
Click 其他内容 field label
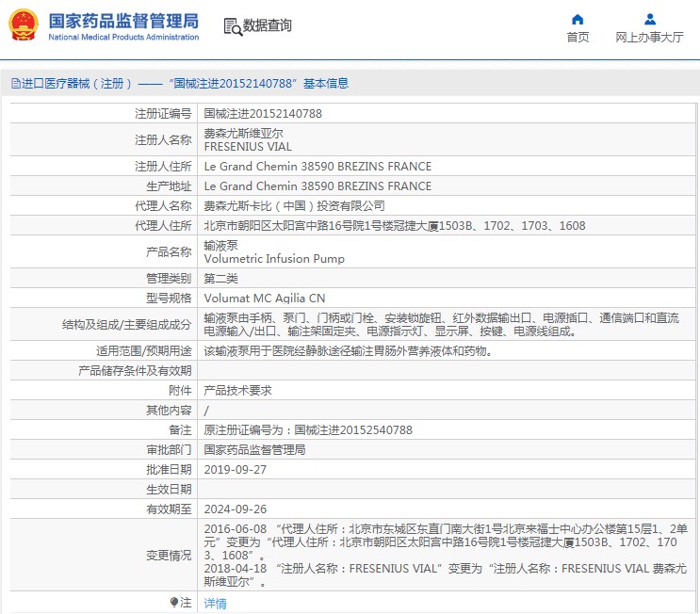tap(169, 411)
